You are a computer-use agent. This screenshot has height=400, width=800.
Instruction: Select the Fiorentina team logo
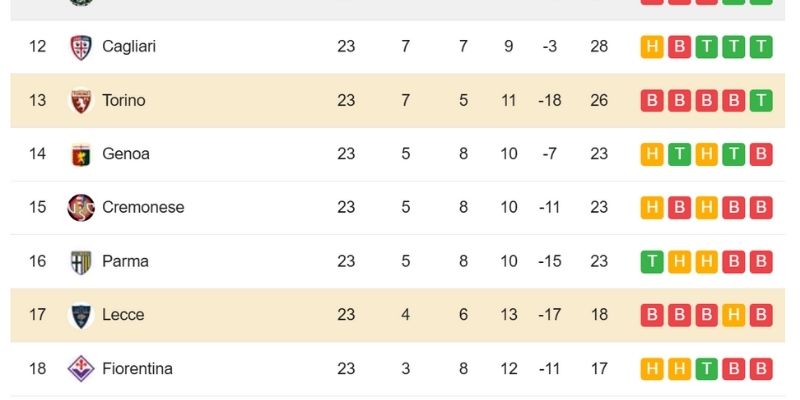[80, 369]
